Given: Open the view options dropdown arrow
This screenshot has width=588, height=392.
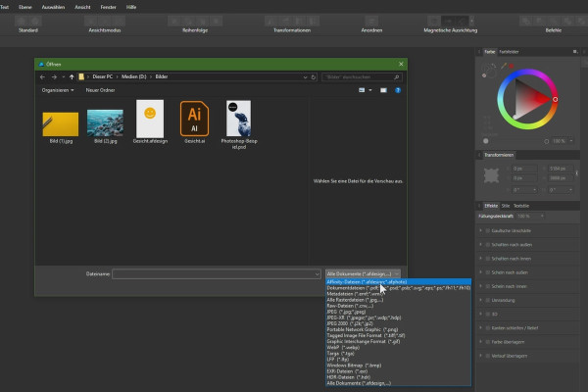Looking at the screenshot, I should click(370, 90).
